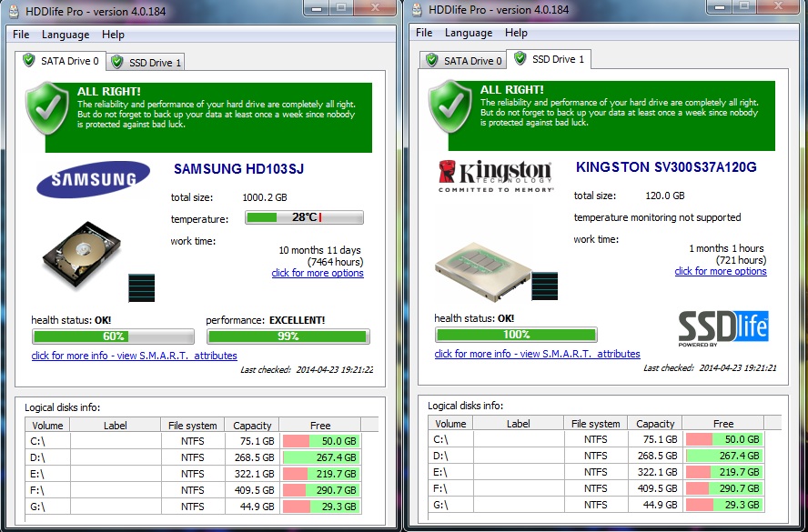Click 'click for more options' link for Samsung drive
Viewport: 808px width, 532px height.
(318, 273)
